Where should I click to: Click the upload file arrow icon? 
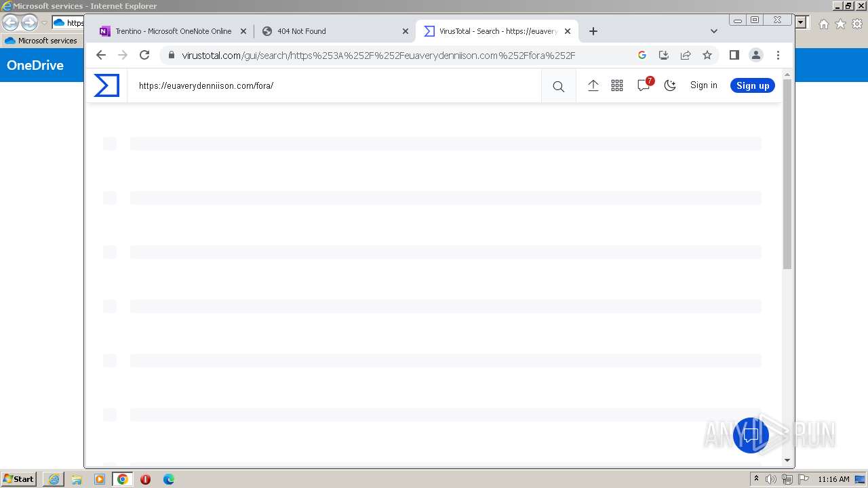point(593,85)
